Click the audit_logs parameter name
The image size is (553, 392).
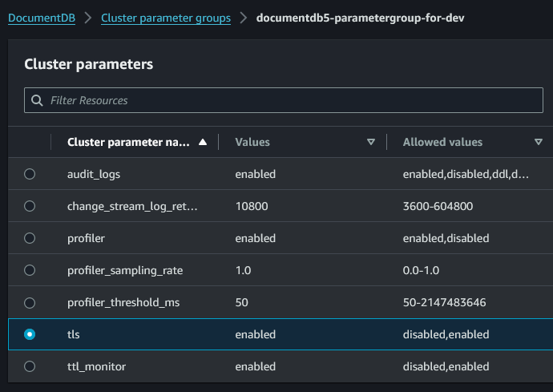[x=94, y=174]
